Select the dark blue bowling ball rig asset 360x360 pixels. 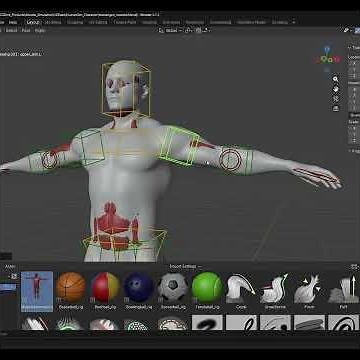(x=139, y=291)
